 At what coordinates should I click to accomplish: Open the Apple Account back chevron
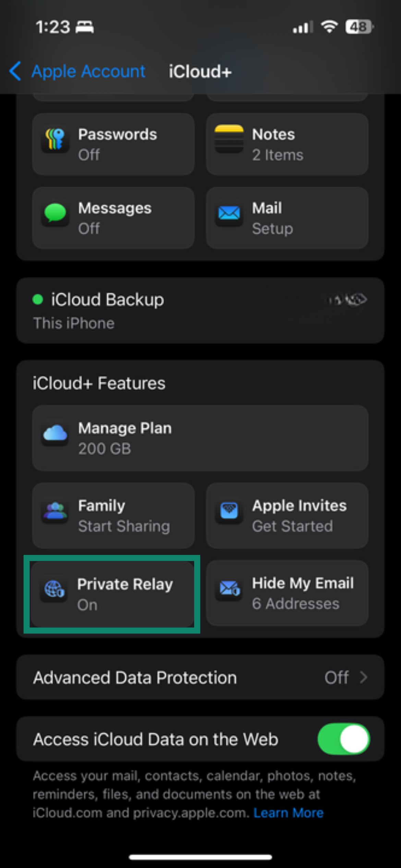click(15, 71)
